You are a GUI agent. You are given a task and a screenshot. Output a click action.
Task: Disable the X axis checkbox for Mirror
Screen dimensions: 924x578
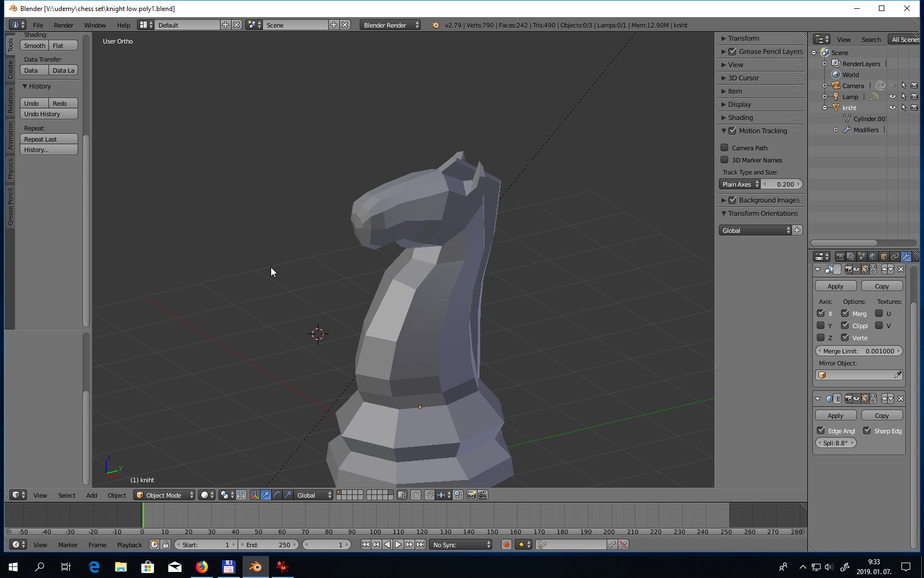[x=821, y=313]
